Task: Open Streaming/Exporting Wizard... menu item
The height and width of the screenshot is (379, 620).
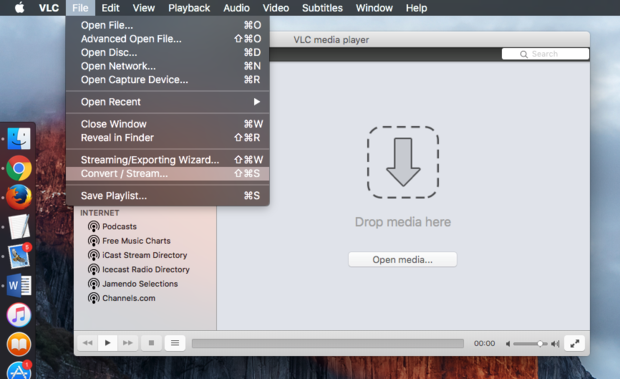Action: [168, 160]
